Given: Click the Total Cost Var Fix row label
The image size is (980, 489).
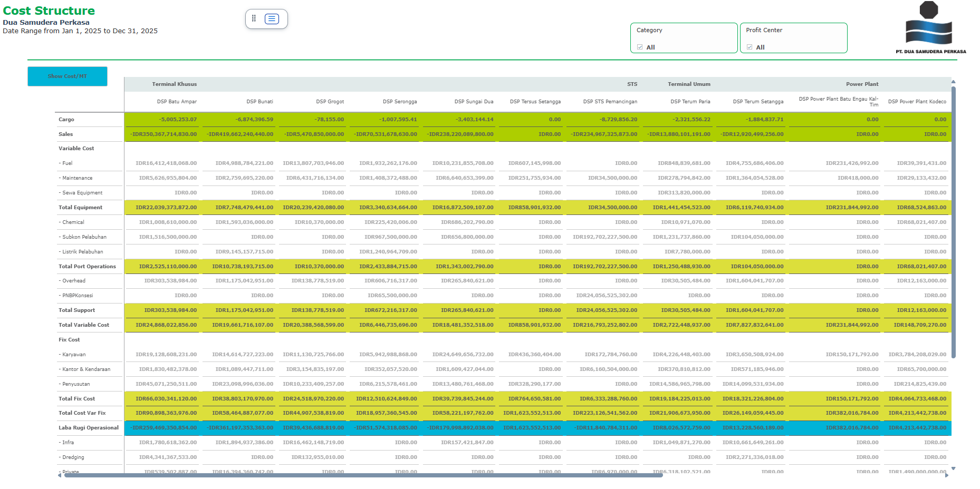Looking at the screenshot, I should [x=82, y=413].
